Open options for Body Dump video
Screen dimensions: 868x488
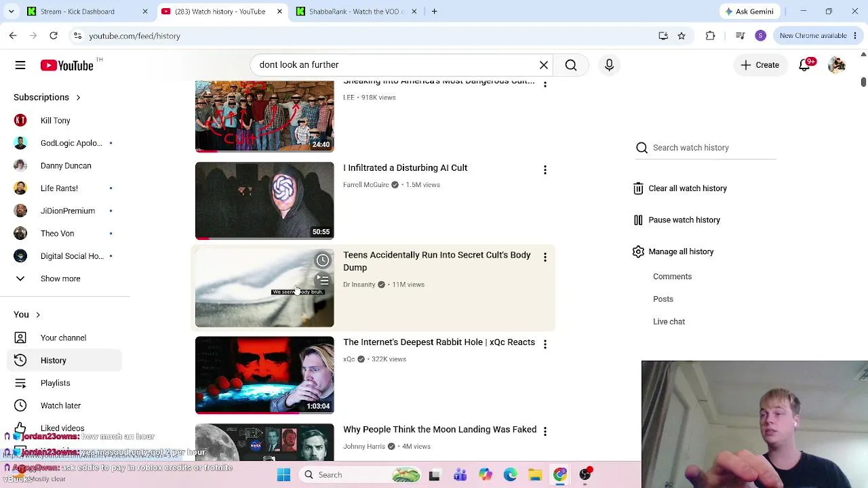[545, 257]
